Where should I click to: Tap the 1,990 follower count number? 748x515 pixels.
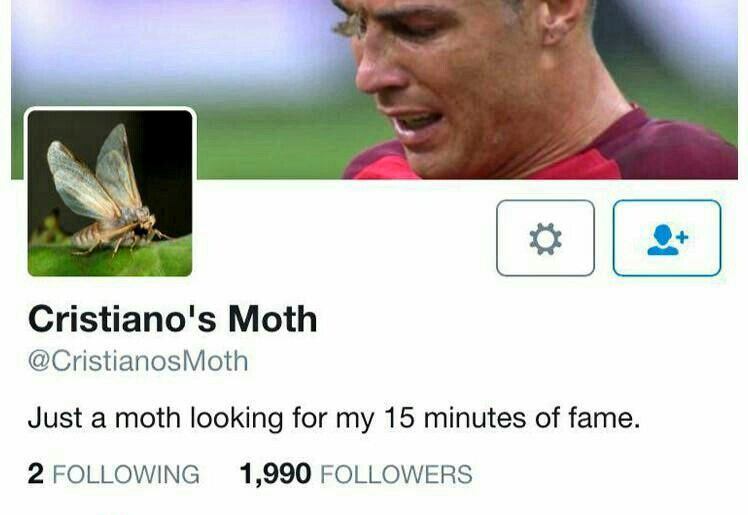coord(276,474)
